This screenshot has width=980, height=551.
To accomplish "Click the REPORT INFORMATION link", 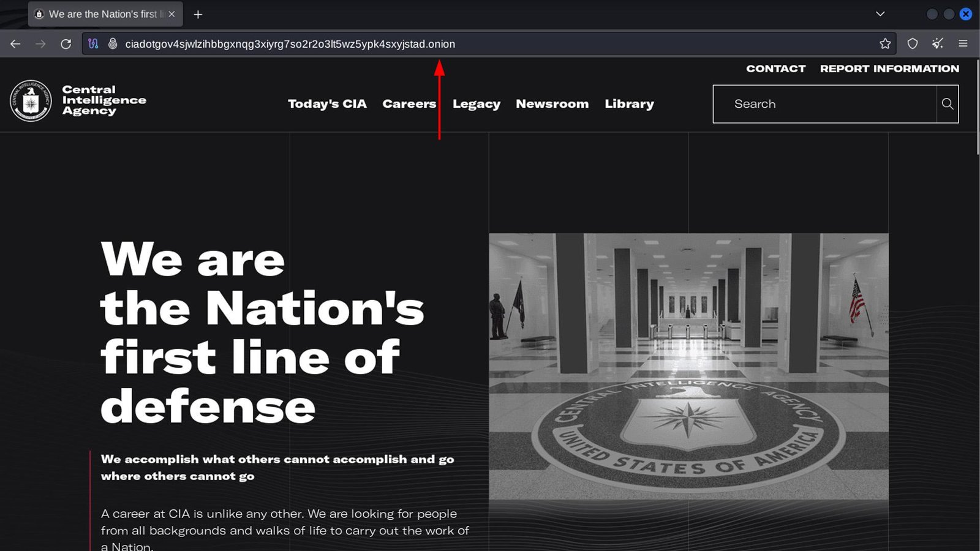I will pos(890,69).
